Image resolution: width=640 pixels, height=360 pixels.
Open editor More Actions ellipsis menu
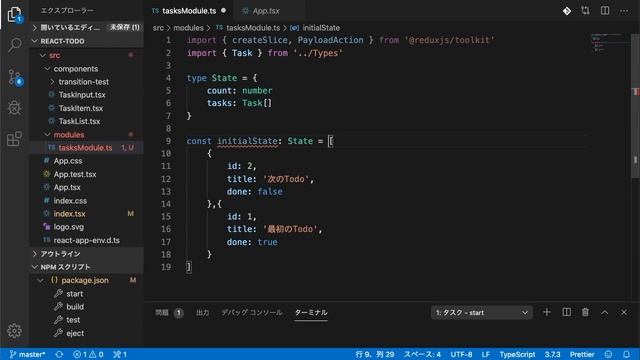624,11
